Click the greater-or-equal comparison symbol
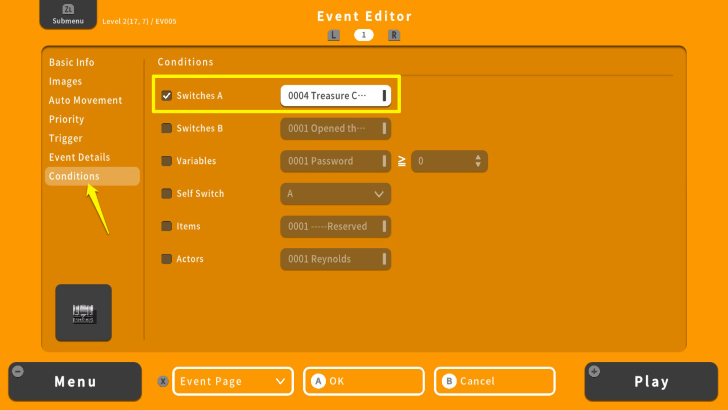Viewport: 728px width, 410px height. coord(402,161)
